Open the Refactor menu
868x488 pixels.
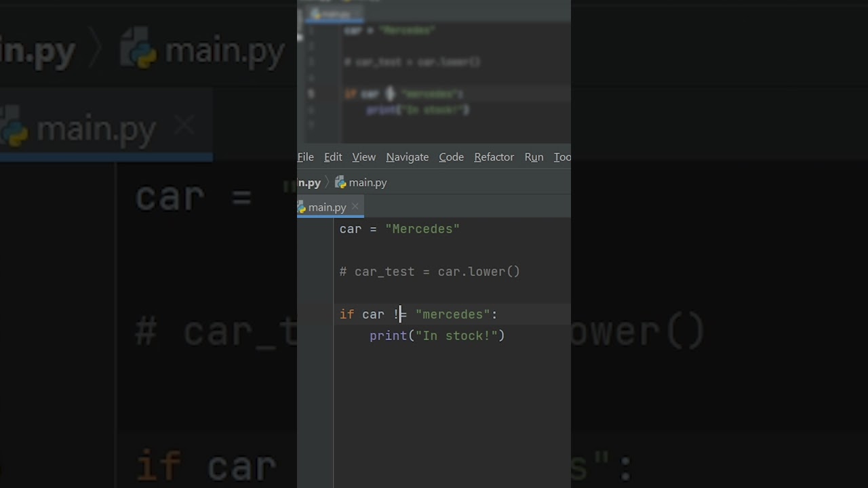(x=494, y=157)
